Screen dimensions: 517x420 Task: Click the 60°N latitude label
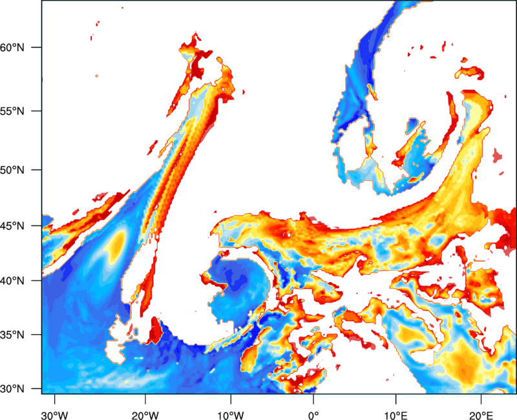click(12, 47)
